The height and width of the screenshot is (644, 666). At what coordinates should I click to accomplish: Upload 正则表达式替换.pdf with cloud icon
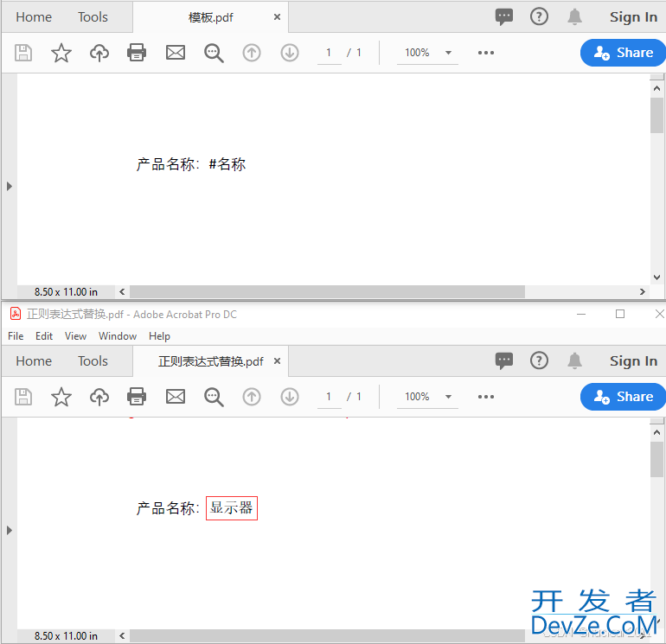[99, 397]
